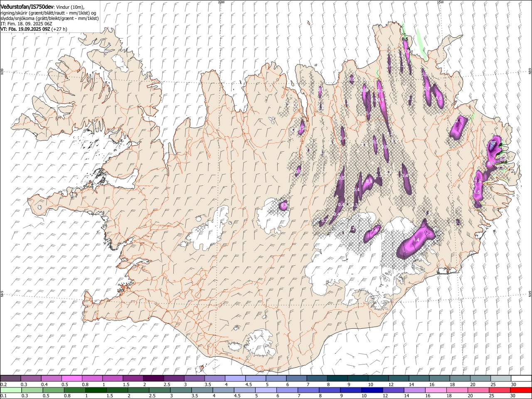532x399 pixels.
Task: Pick the upper legend swatch for 1.5–2
Action: click(133, 379)
